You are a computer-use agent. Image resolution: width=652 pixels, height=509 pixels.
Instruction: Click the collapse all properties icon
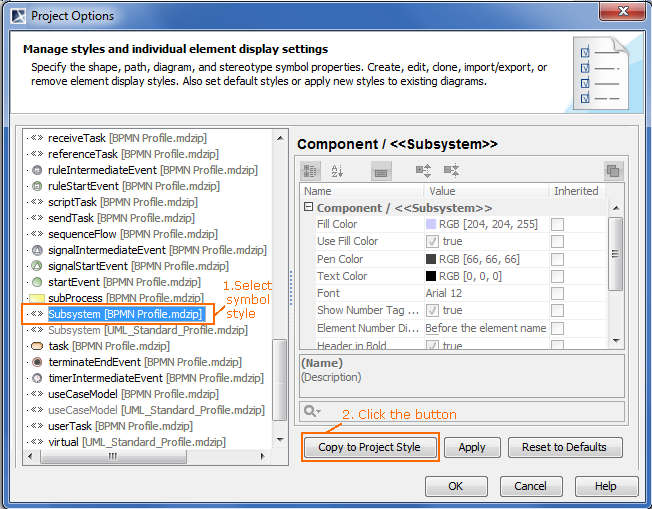pyautogui.click(x=452, y=170)
